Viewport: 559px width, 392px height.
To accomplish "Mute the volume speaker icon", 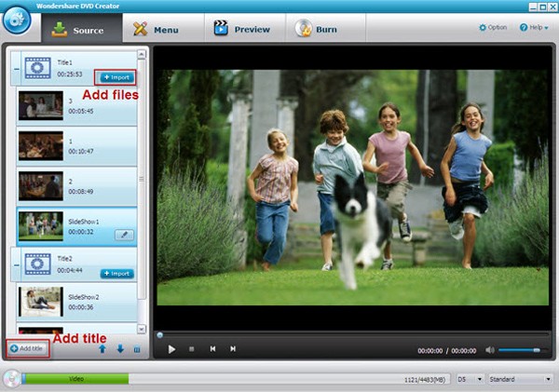I will [489, 350].
